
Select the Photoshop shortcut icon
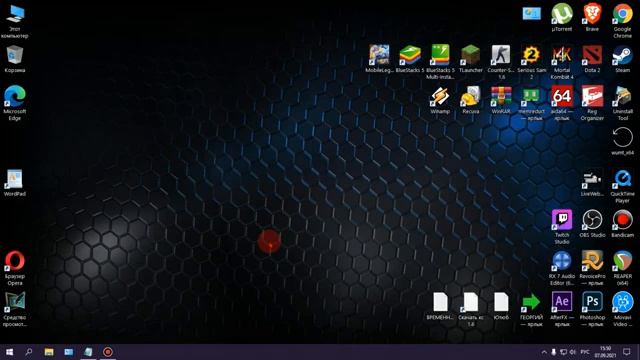[x=592, y=309]
